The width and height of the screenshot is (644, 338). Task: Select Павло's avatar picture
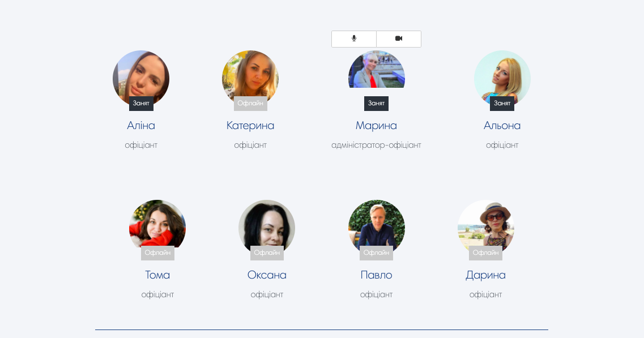(376, 228)
